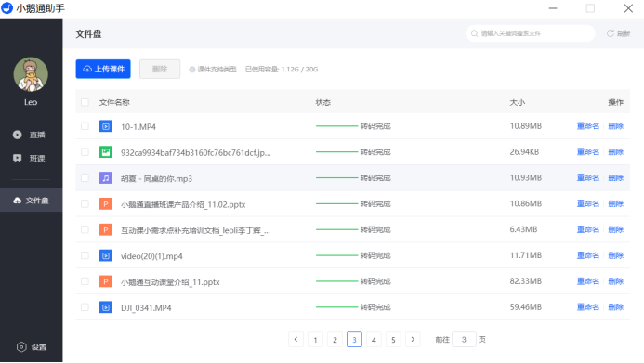Select page 1 in pagination
The height and width of the screenshot is (363, 644).
[315, 340]
